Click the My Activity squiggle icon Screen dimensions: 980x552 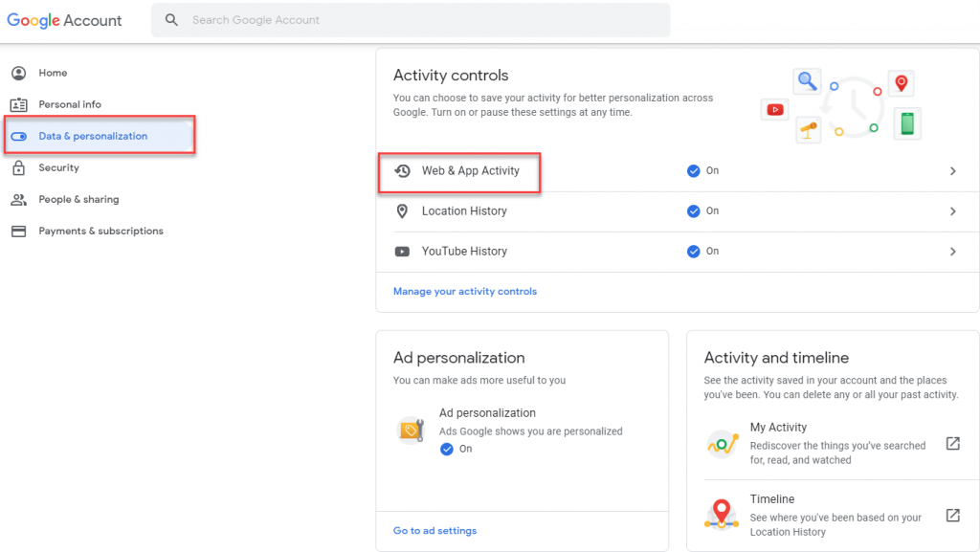tap(723, 445)
